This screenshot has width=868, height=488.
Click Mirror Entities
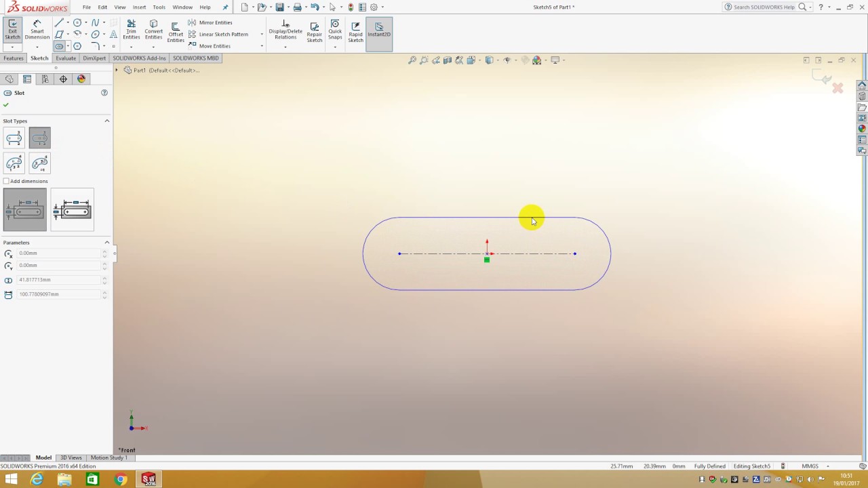click(x=210, y=22)
